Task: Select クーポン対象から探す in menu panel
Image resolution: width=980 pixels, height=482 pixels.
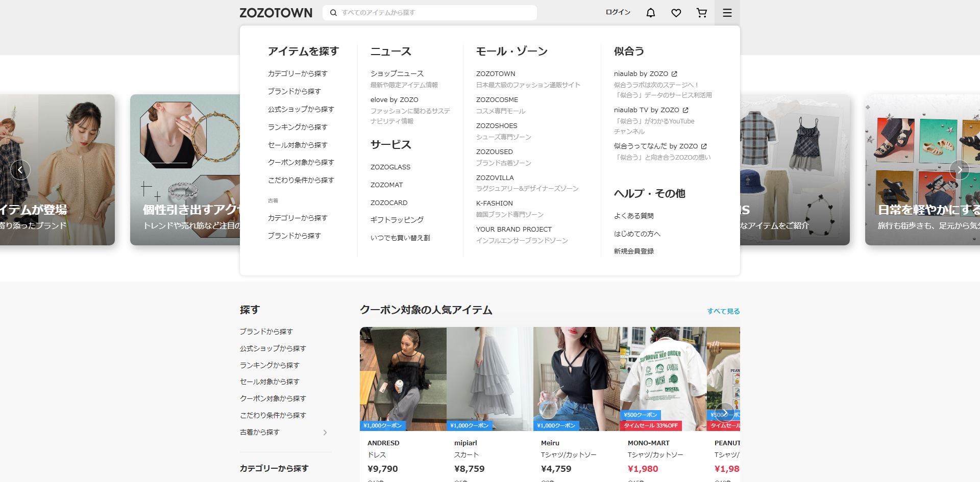Action: point(301,162)
